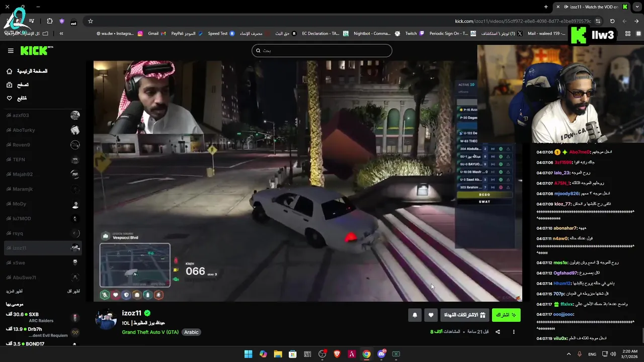Close the izoz11 VOD tab
This screenshot has width=644, height=362.
tap(557, 7)
